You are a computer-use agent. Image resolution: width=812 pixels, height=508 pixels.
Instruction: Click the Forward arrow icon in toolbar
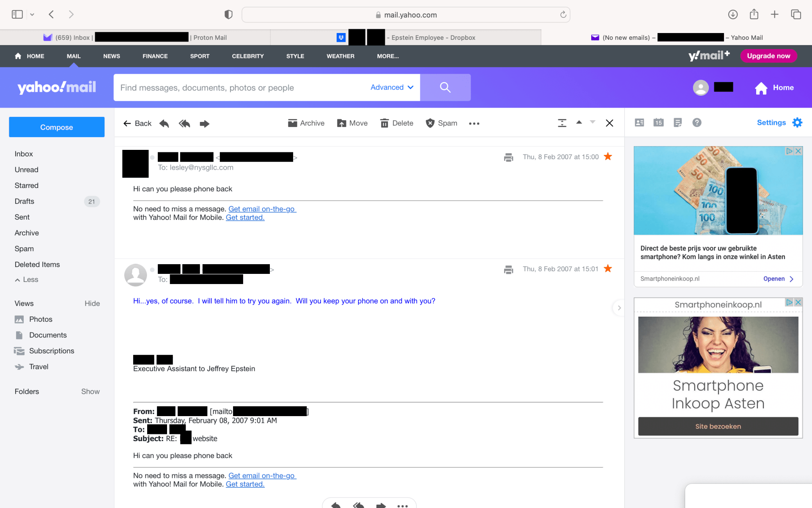pyautogui.click(x=204, y=124)
